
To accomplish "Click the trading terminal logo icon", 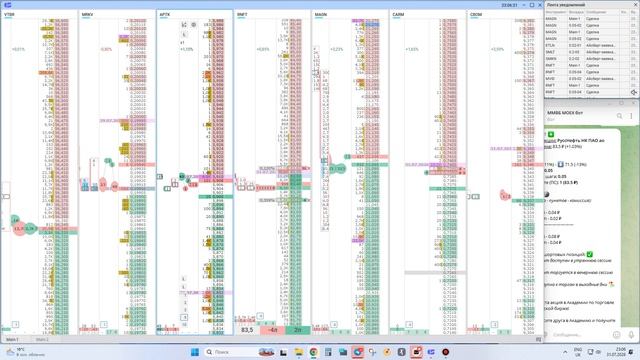I will tap(7, 5).
